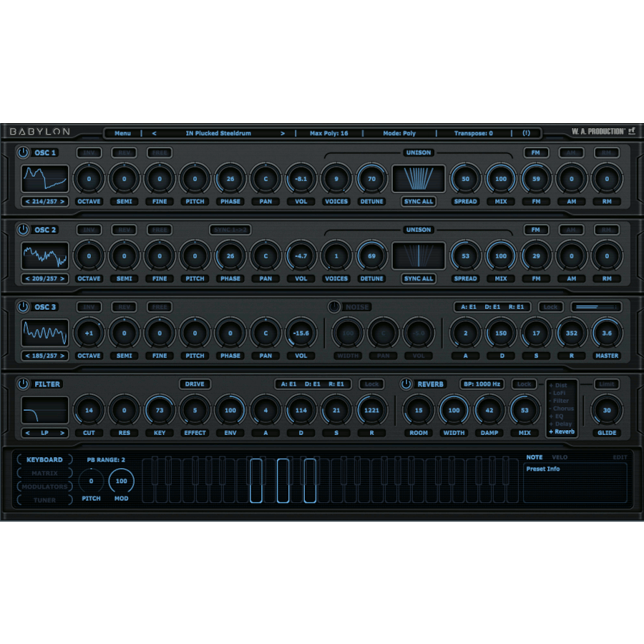Switch to the TUNER tab

click(44, 500)
